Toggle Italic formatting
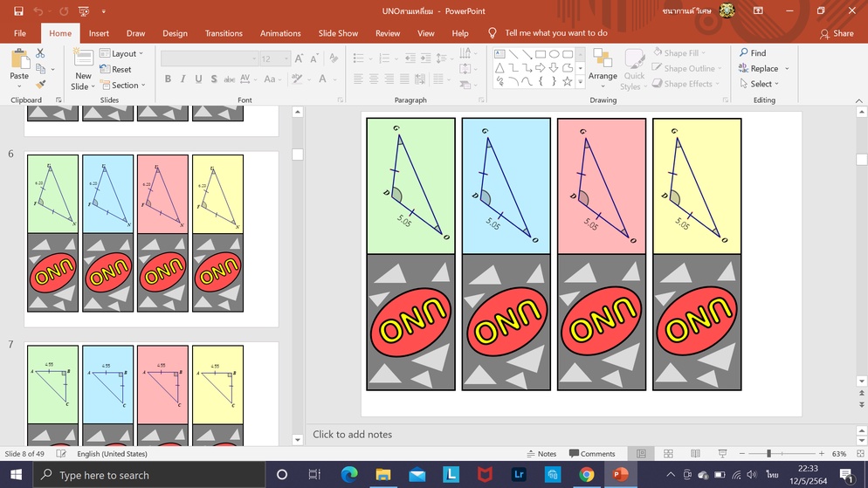Viewport: 868px width, 488px height. pyautogui.click(x=183, y=79)
